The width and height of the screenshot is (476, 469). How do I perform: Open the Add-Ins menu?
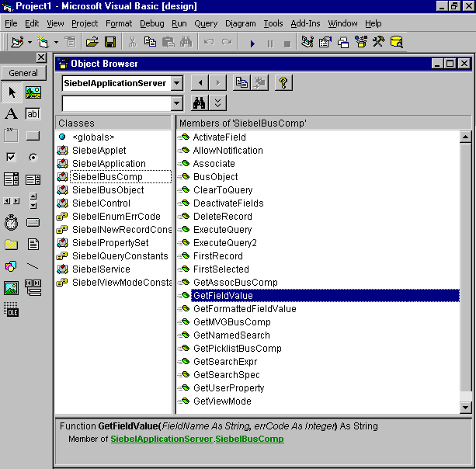305,23
